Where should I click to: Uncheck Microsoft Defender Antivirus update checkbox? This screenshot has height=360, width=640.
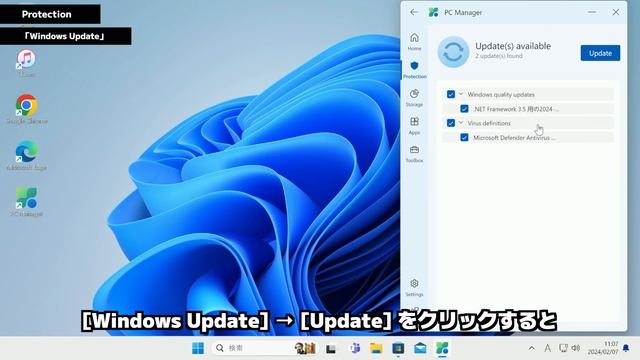click(x=464, y=137)
